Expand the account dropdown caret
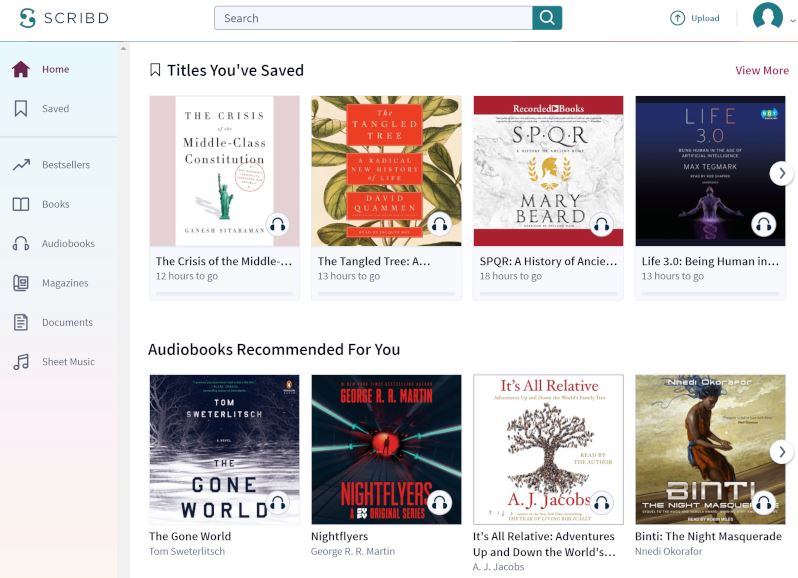Viewport: 798px width, 578px height. click(792, 20)
